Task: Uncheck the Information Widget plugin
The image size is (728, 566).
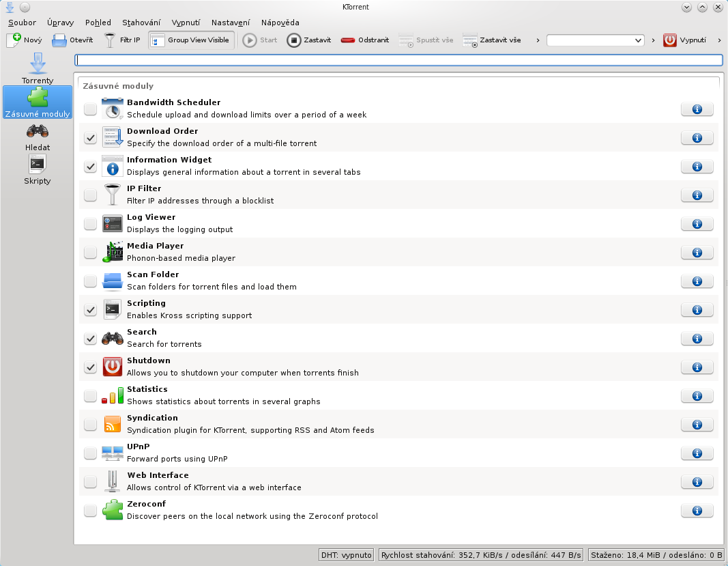Action: (x=90, y=167)
